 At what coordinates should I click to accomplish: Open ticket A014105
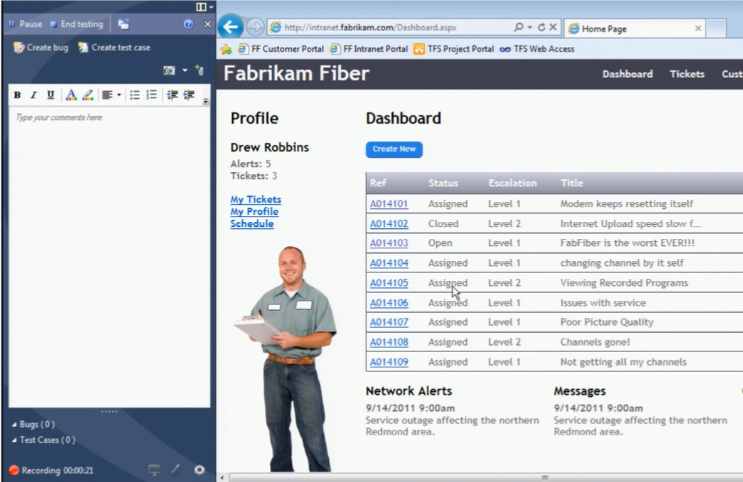(389, 283)
